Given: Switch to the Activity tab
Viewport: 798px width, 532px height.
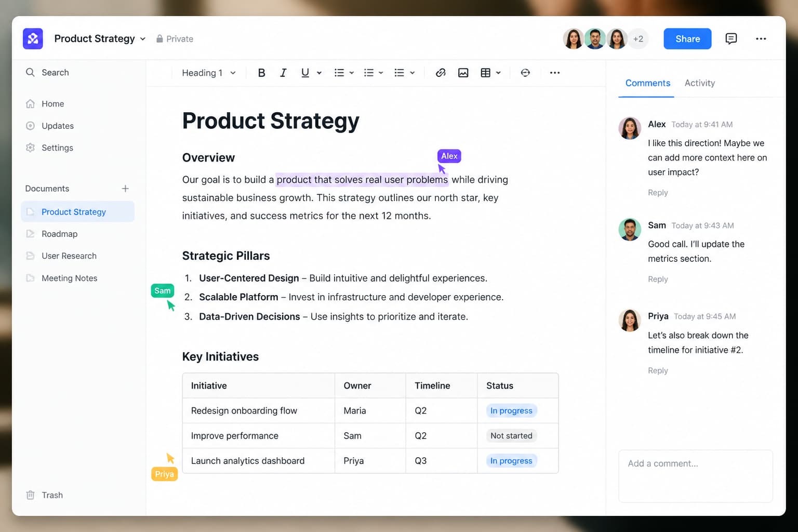Looking at the screenshot, I should (699, 83).
